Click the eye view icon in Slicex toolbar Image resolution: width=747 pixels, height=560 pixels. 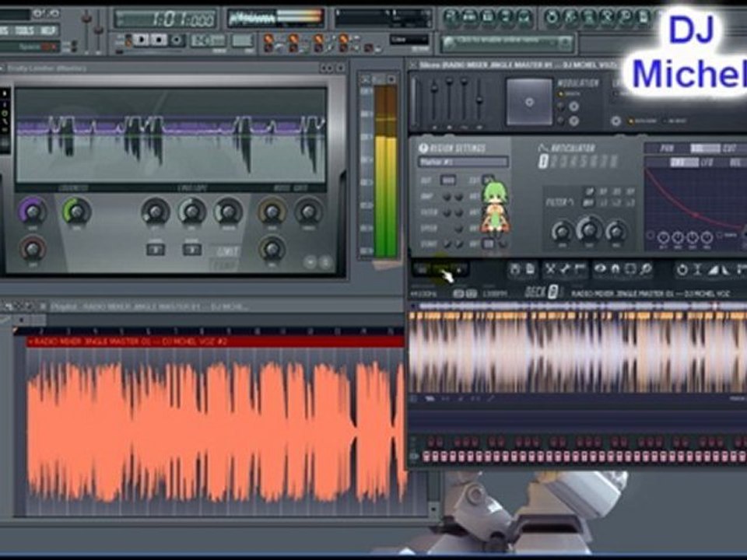[600, 270]
